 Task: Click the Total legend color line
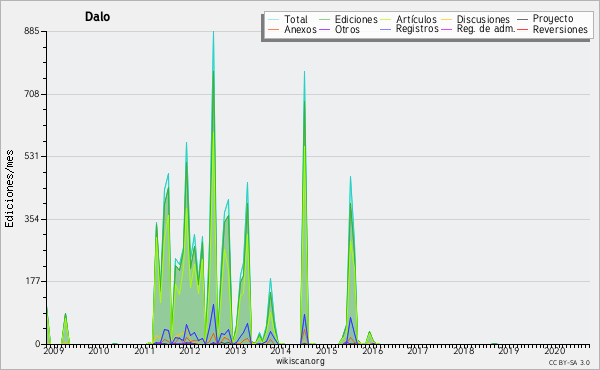click(x=273, y=19)
